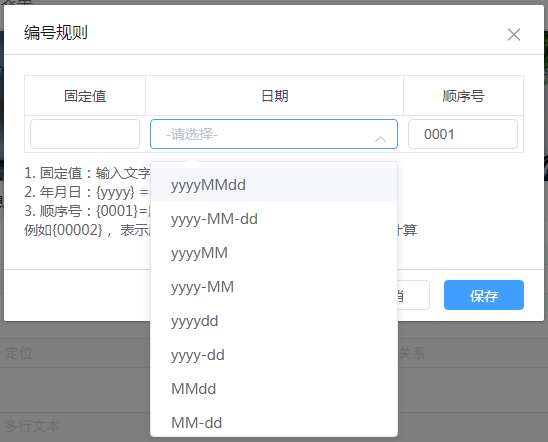Click the hint line starting 2. 年月日
This screenshot has height=442, width=548.
87,192
